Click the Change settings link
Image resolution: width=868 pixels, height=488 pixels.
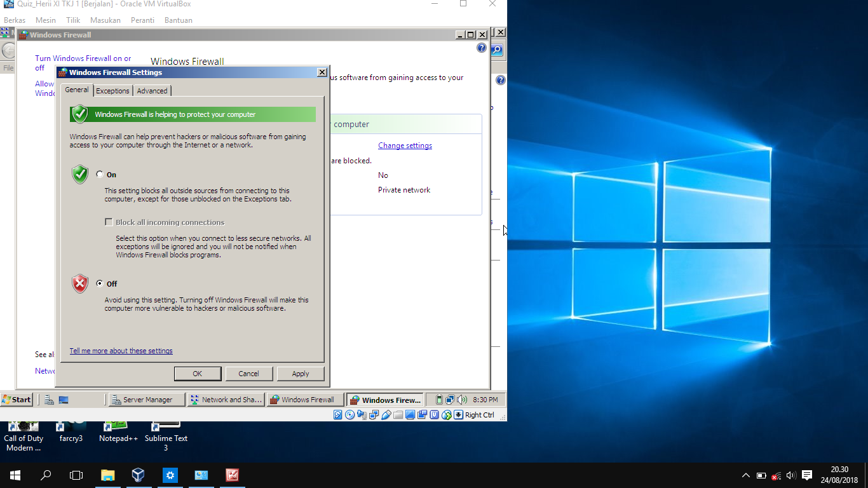pos(405,145)
